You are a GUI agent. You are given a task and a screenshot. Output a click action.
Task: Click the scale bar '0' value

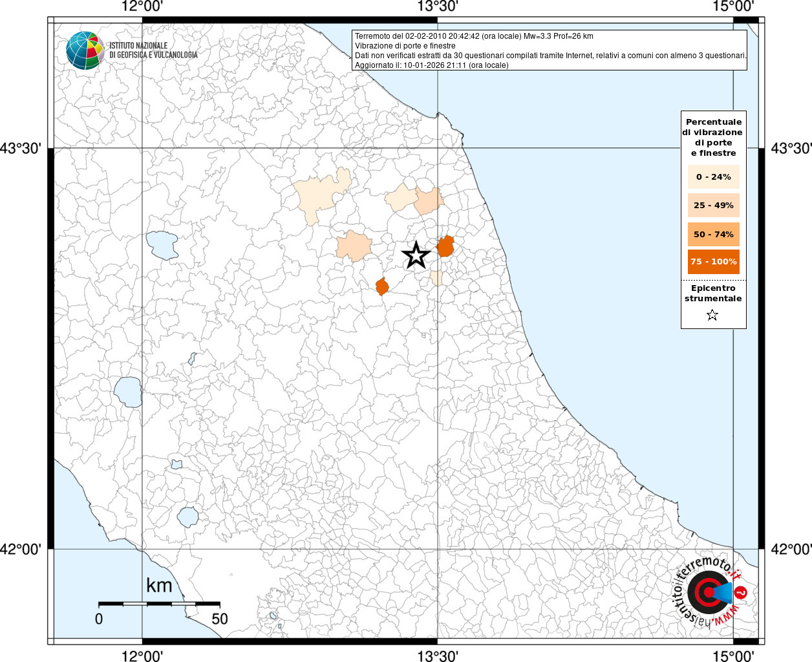click(x=99, y=619)
